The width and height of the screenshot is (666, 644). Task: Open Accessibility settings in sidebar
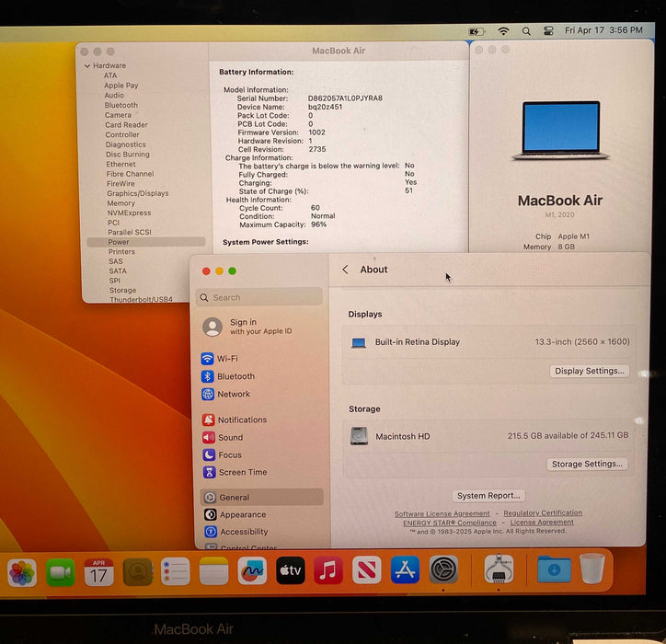pos(244,532)
